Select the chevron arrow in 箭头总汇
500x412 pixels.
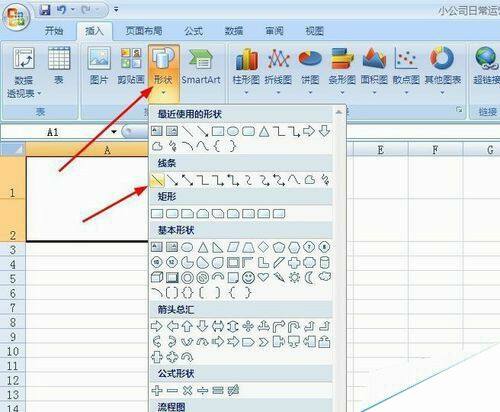click(x=264, y=342)
